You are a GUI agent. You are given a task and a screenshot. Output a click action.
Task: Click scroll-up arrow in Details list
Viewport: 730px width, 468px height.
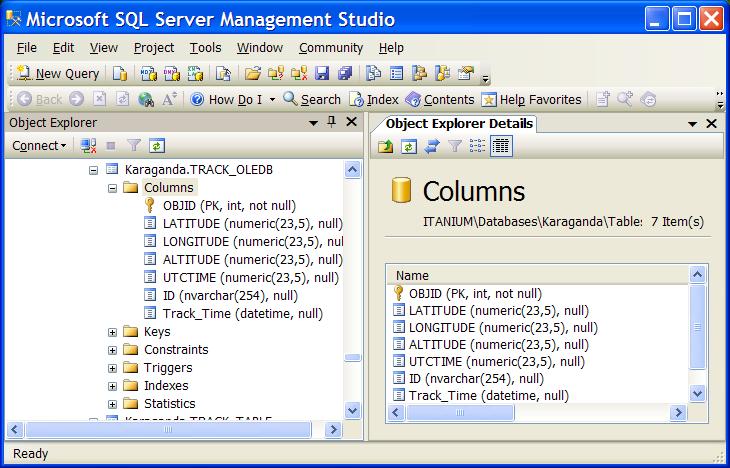point(697,275)
